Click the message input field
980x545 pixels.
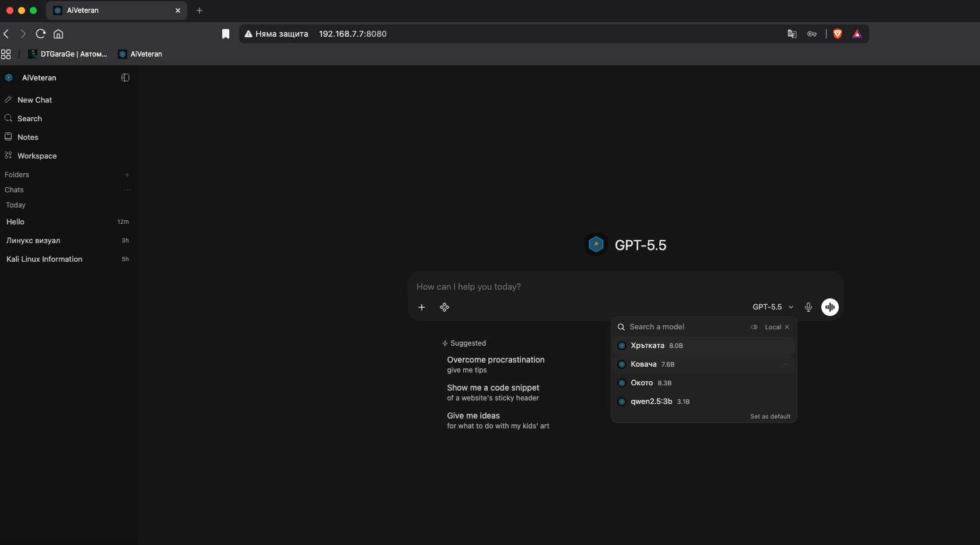click(625, 287)
